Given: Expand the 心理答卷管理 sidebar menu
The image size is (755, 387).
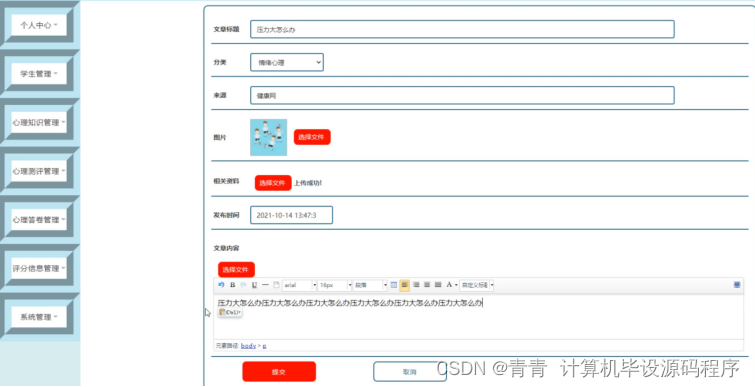Looking at the screenshot, I should point(39,219).
